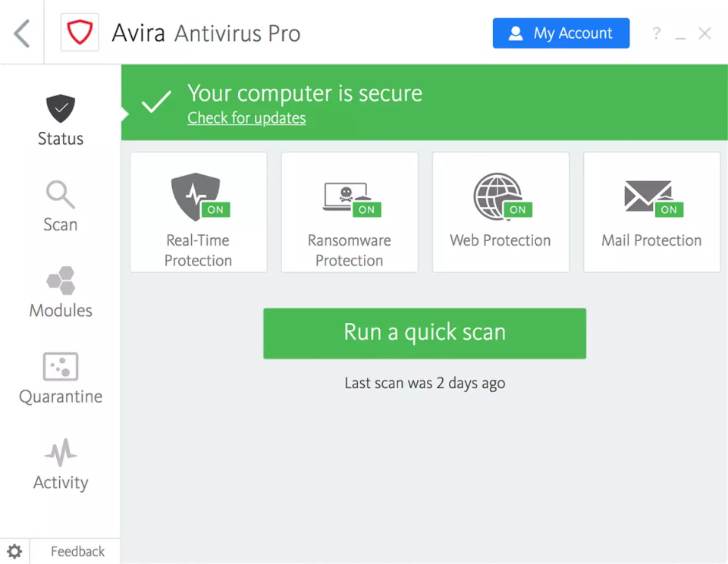
Task: Open settings via the gear icon
Action: pyautogui.click(x=14, y=551)
